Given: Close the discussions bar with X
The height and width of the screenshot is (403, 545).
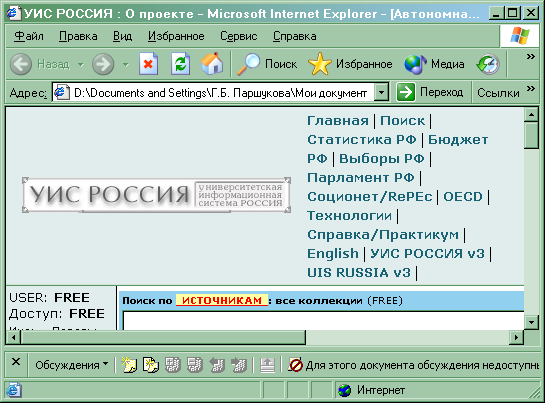Looking at the screenshot, I should 16,362.
